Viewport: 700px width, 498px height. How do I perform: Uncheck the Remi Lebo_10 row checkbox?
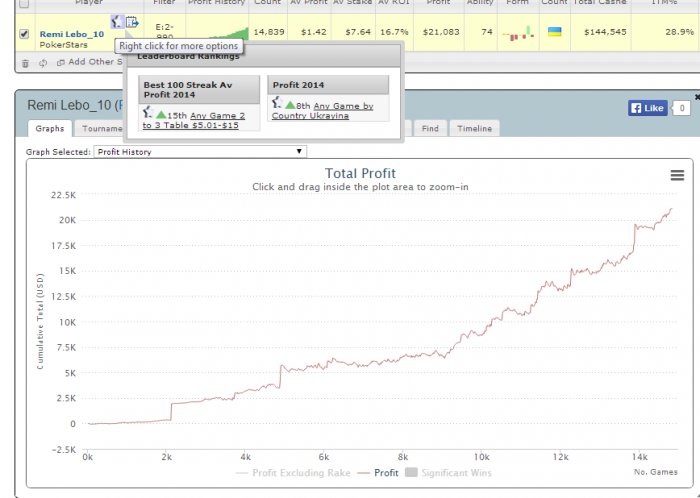click(24, 34)
